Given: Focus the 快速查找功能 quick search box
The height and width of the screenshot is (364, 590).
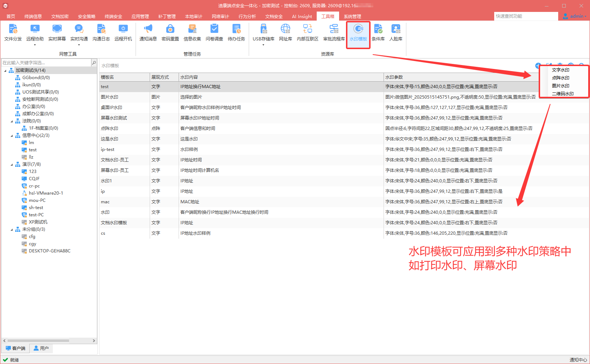Looking at the screenshot, I should click(526, 16).
